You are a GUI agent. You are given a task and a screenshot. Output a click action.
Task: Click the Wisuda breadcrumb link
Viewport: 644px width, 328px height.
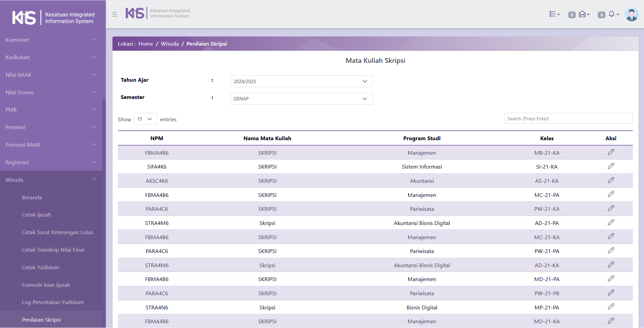point(170,44)
